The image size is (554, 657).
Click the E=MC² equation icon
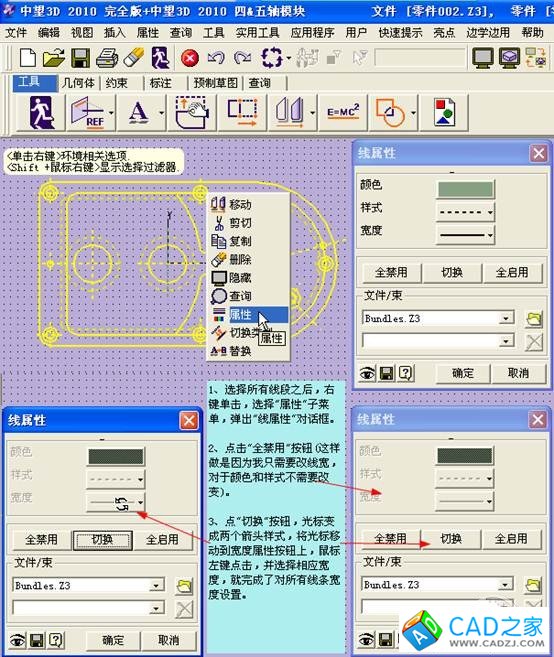click(343, 112)
